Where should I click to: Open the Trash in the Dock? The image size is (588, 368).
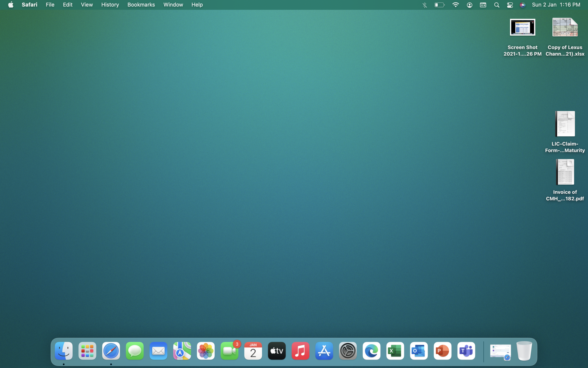(524, 351)
